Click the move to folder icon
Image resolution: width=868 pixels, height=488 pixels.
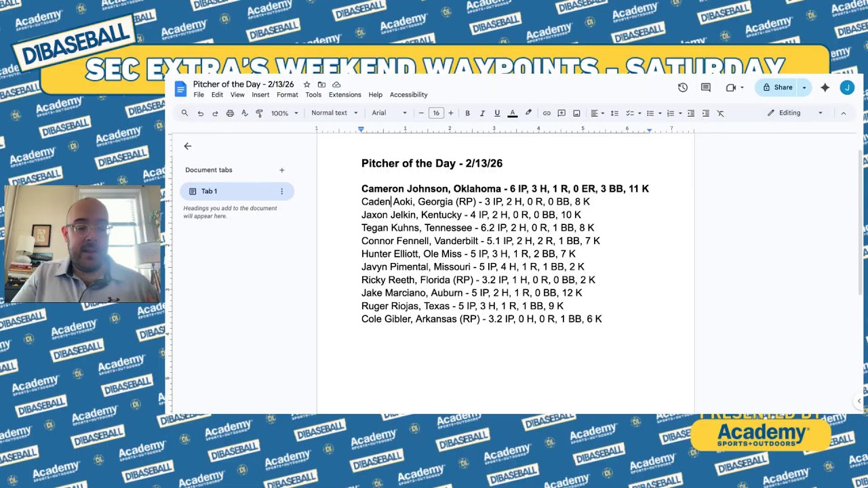321,85
